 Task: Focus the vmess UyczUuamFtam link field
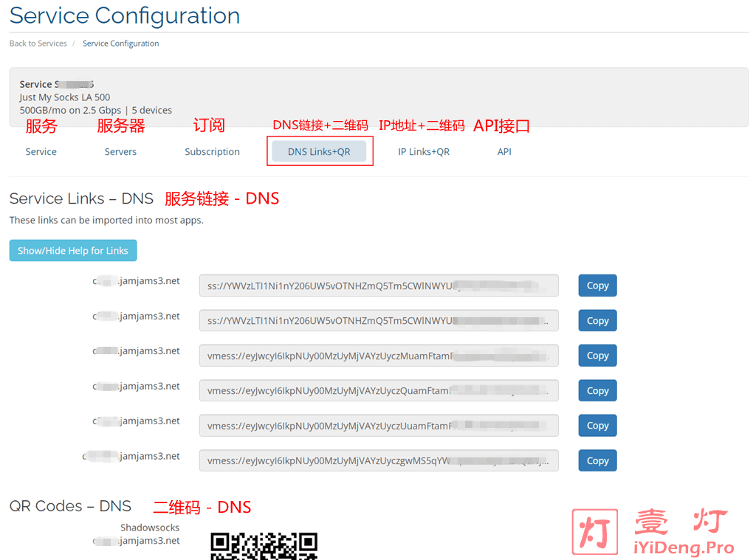(379, 426)
